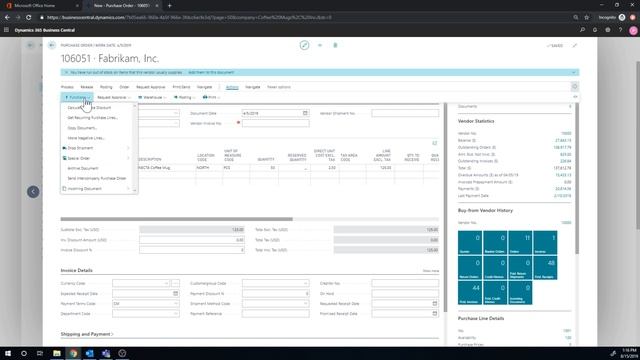Click the plus icon to create a new order
The height and width of the screenshot is (360, 640).
click(320, 45)
